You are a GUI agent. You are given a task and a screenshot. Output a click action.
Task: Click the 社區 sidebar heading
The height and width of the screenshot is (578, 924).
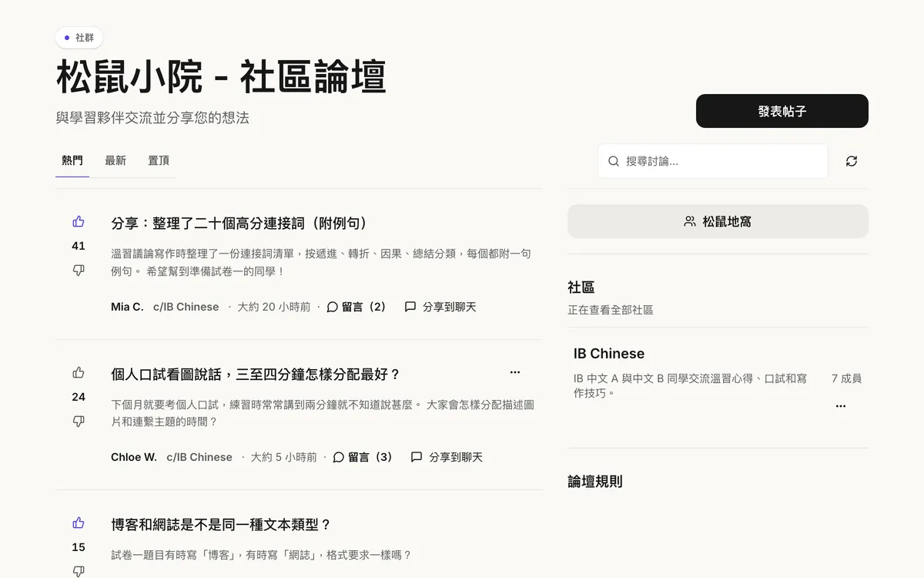pos(581,287)
